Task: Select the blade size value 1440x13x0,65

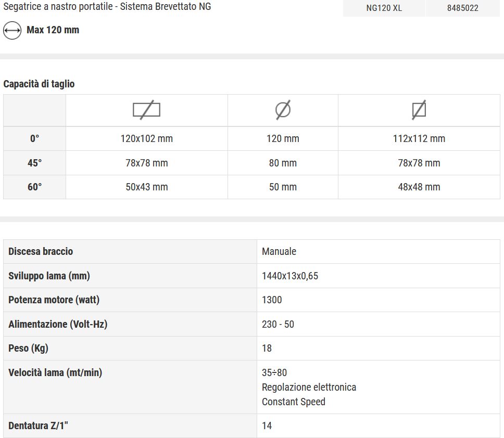Action: 290,276
